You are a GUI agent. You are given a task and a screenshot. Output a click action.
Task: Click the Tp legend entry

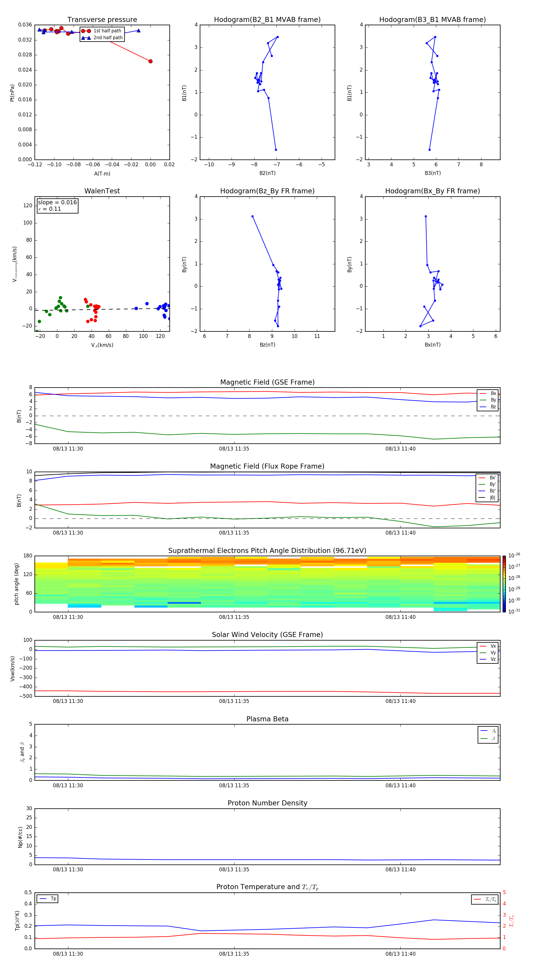[x=48, y=899]
